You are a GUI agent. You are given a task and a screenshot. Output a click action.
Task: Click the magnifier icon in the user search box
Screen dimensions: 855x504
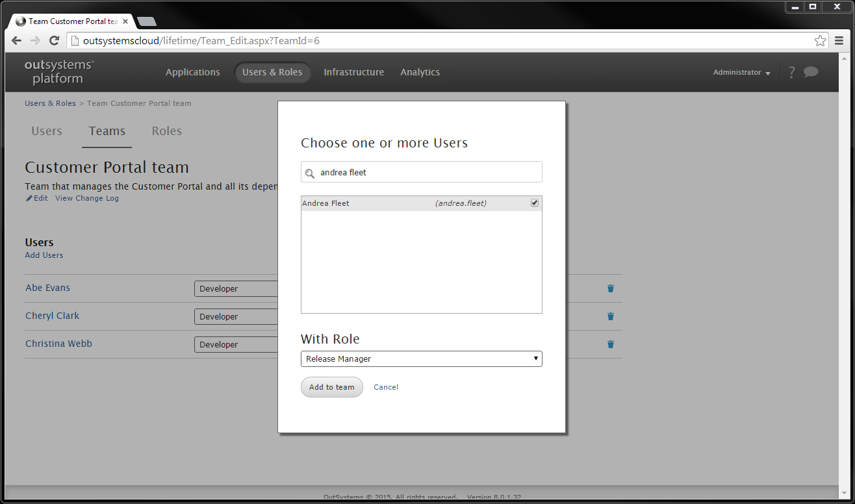(310, 172)
